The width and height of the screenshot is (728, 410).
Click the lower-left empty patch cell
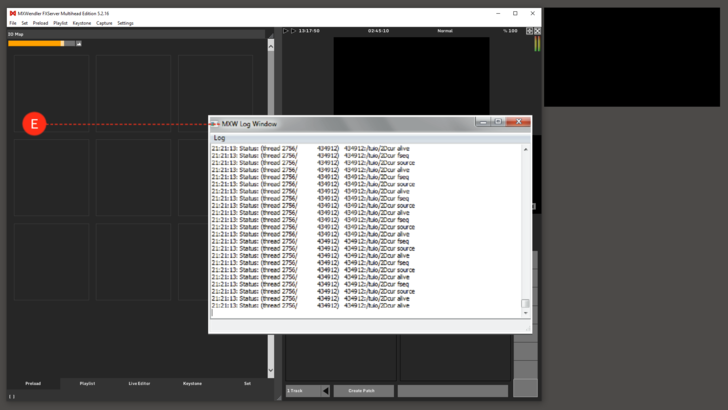[341, 358]
